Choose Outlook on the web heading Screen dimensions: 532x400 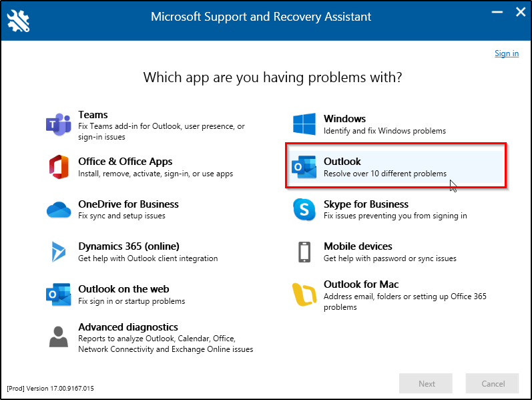tap(123, 289)
